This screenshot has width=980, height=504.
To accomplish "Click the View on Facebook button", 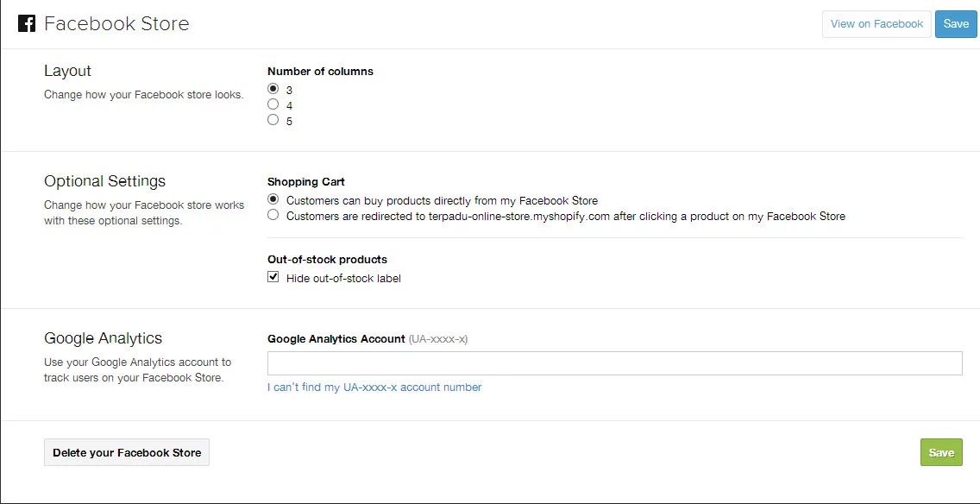I will [x=876, y=24].
